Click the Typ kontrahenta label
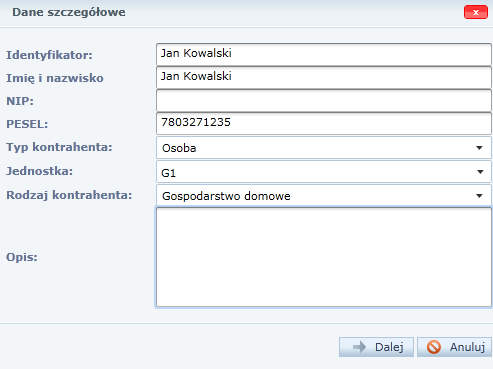The image size is (493, 369). 59,147
